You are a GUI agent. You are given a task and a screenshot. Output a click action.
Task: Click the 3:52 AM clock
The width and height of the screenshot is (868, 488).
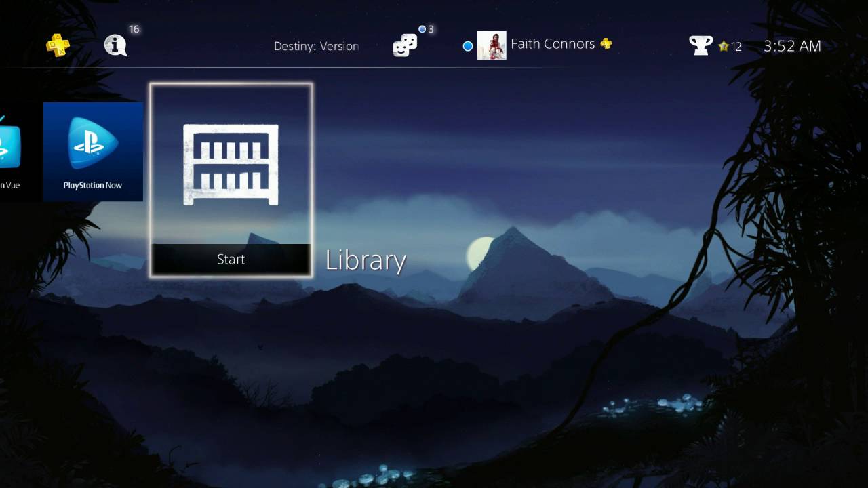tap(792, 46)
